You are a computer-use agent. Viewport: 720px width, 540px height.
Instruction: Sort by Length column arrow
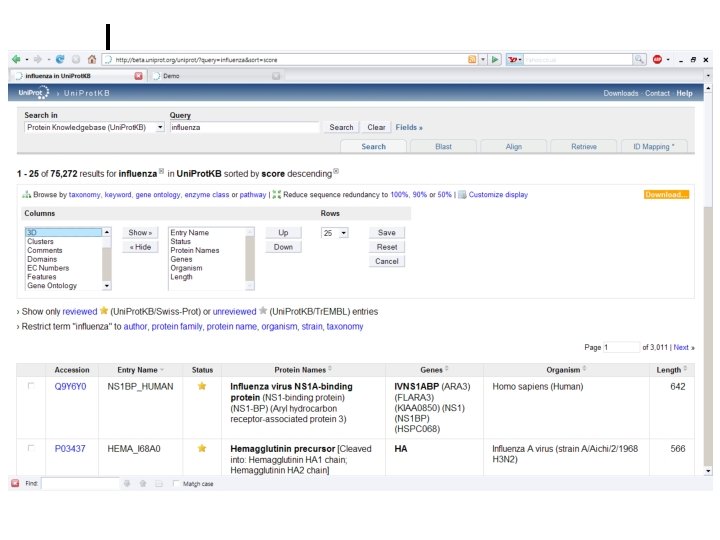point(685,369)
